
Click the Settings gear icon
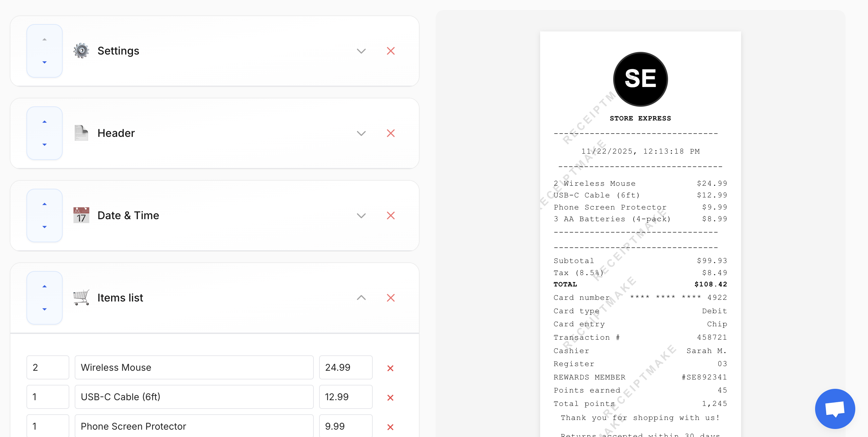81,51
